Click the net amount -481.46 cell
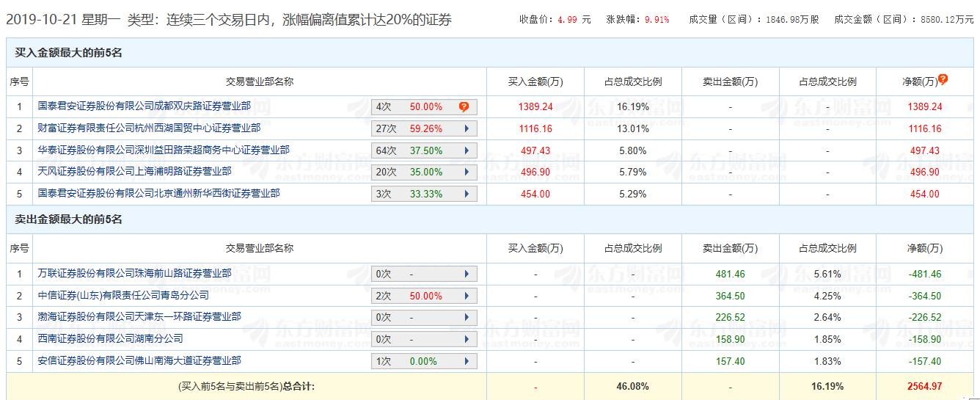This screenshot has width=980, height=400. point(924,274)
